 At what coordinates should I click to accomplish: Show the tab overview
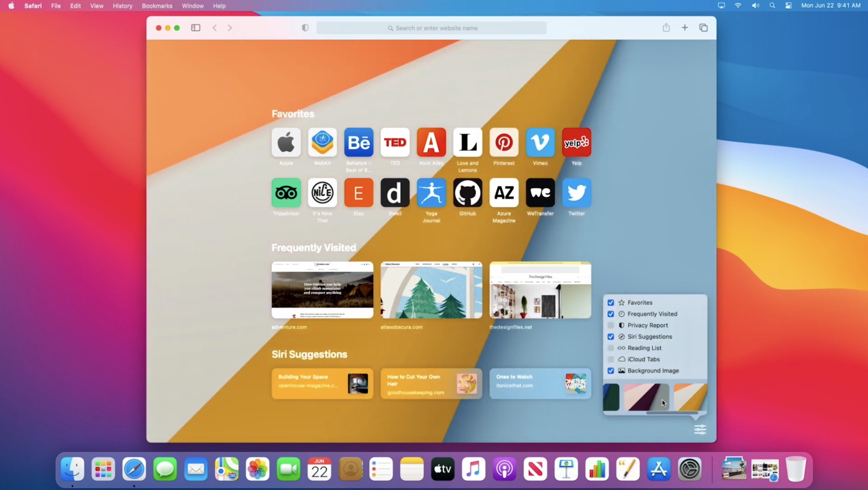point(703,28)
